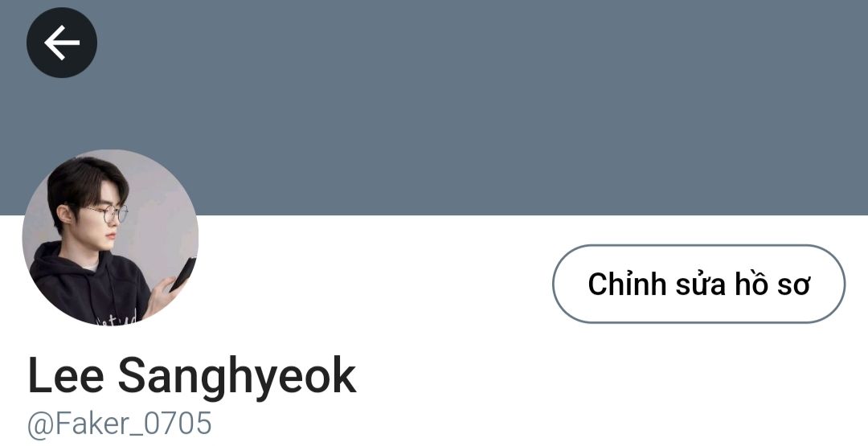
Task: Select the bold 'Lee Sanghyeok' title text
Action: click(x=192, y=377)
